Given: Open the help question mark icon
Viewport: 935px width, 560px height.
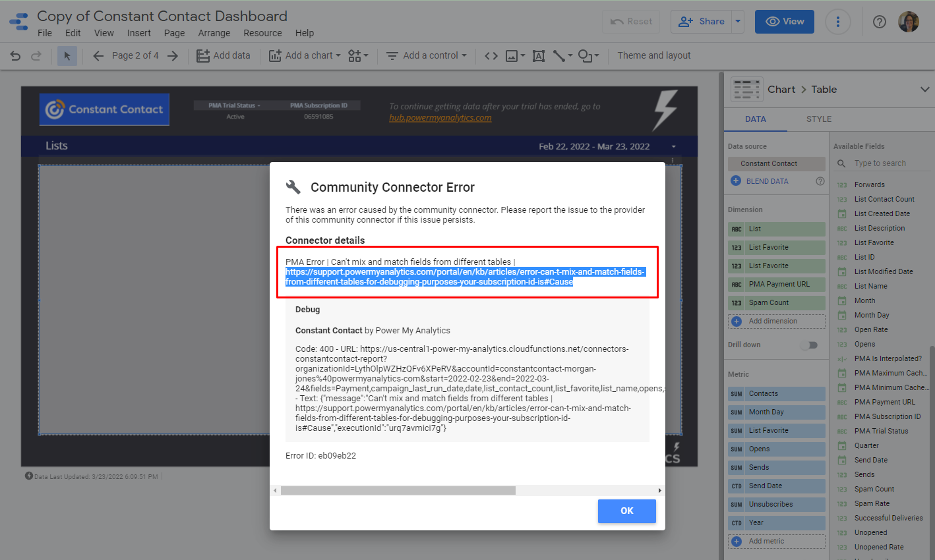Looking at the screenshot, I should [879, 22].
